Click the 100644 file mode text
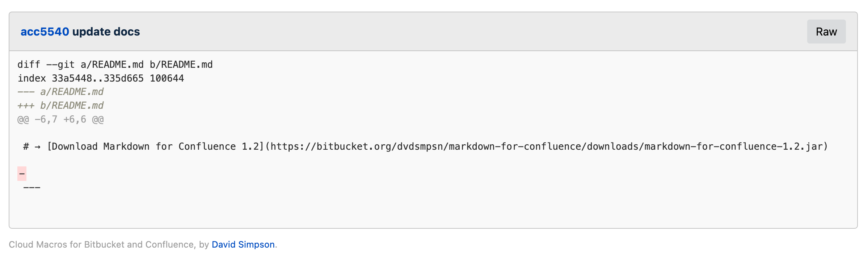The image size is (868, 261). (x=167, y=78)
